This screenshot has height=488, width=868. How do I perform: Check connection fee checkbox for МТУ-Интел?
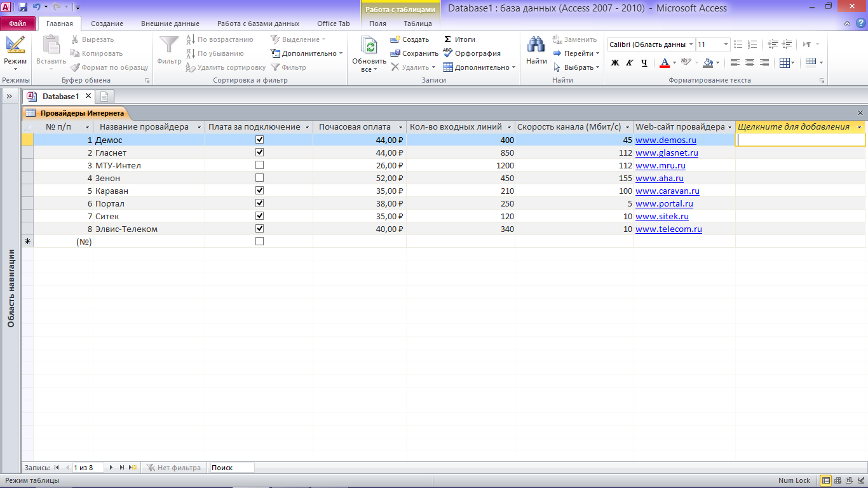[259, 165]
